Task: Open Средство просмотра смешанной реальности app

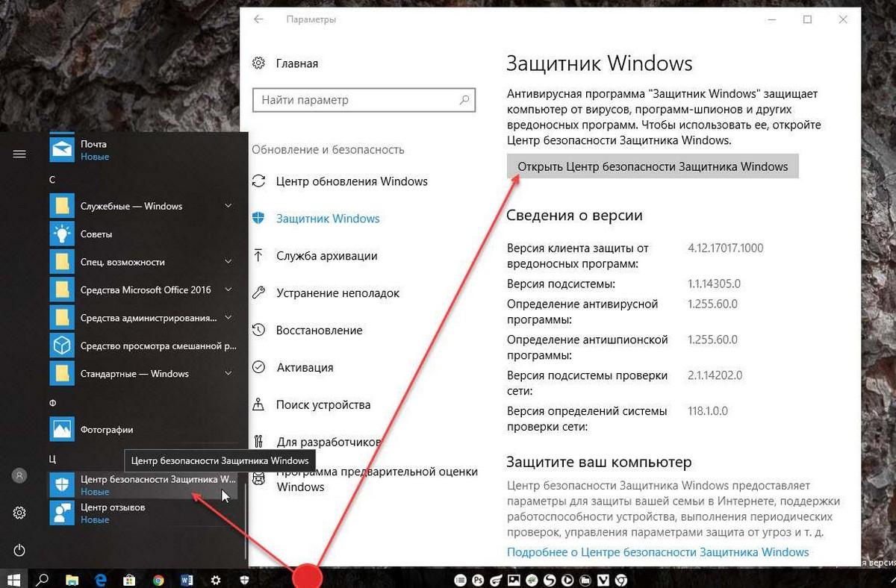Action: point(143,345)
